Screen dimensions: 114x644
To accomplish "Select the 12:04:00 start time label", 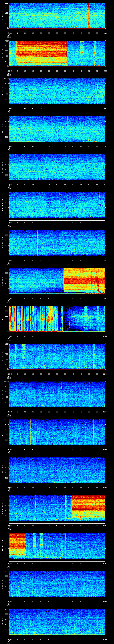I will [9, 147].
